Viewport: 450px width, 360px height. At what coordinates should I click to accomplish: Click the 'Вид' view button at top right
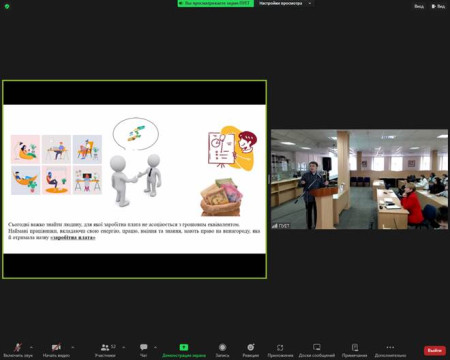click(419, 6)
